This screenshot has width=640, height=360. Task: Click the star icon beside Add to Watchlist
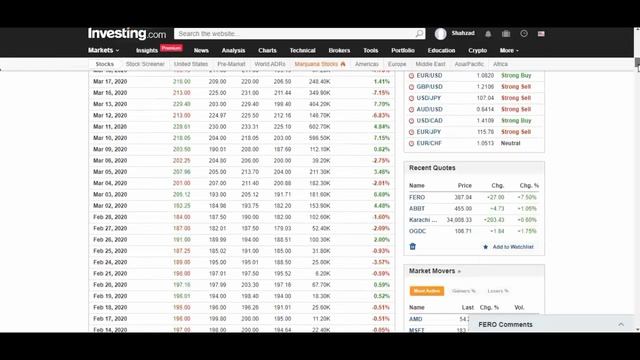pyautogui.click(x=485, y=247)
